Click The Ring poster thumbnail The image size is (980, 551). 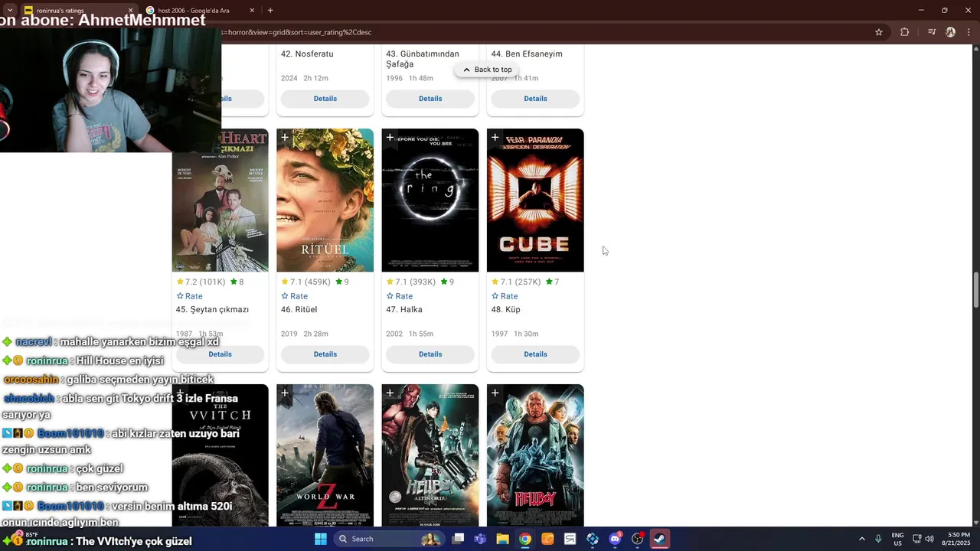point(430,201)
